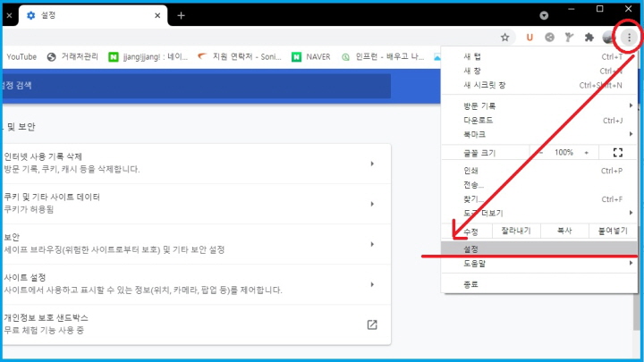
Task: Open the Chrome three-dot menu button
Action: 629,38
